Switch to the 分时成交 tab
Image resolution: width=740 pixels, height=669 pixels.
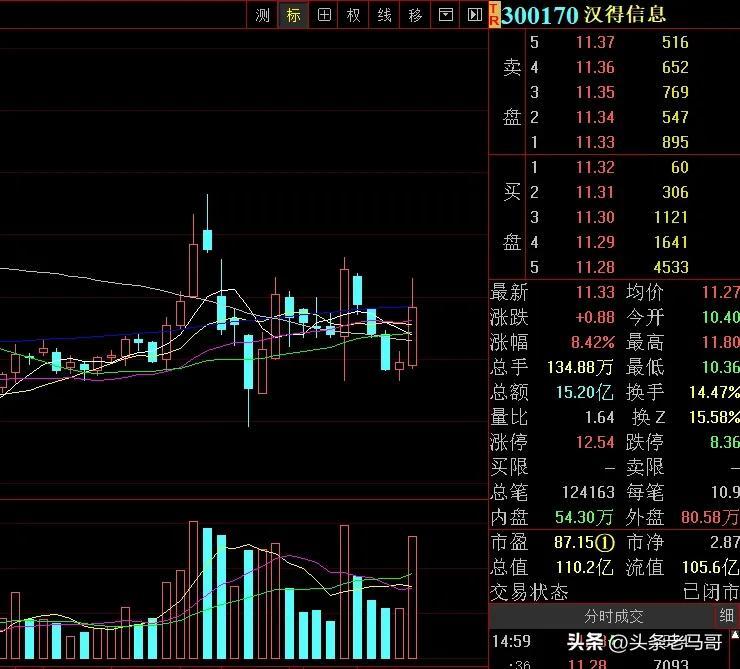click(613, 616)
